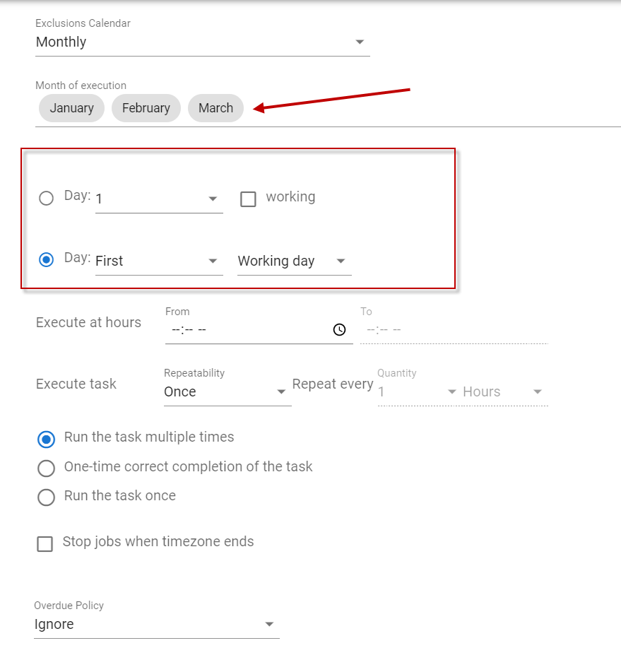This screenshot has height=672, width=621.
Task: Open the Working day dropdown
Action: coord(295,261)
